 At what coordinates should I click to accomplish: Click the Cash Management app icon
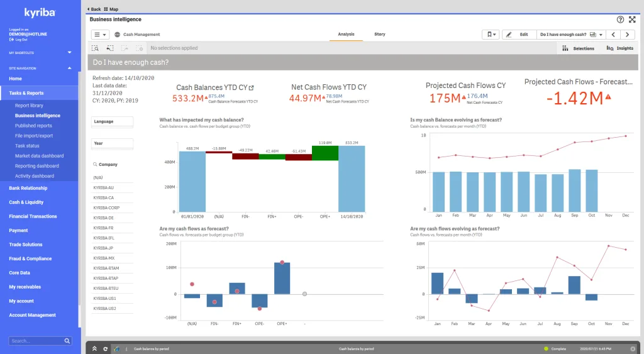(117, 35)
